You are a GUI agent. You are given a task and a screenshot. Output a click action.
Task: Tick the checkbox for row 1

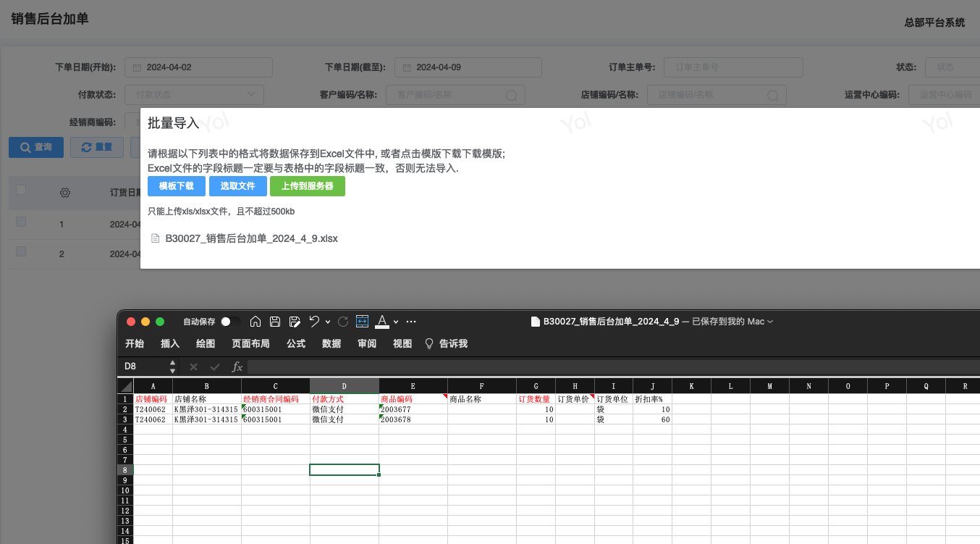click(21, 222)
